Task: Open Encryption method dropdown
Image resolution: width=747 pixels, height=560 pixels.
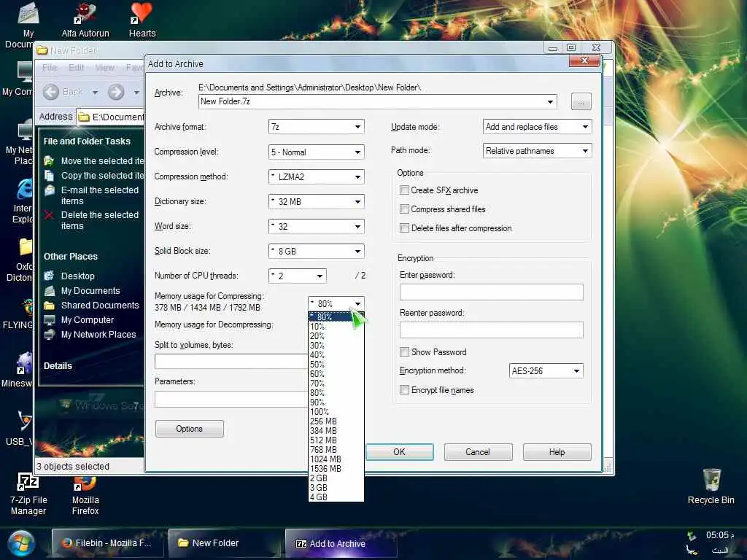Action: (546, 371)
